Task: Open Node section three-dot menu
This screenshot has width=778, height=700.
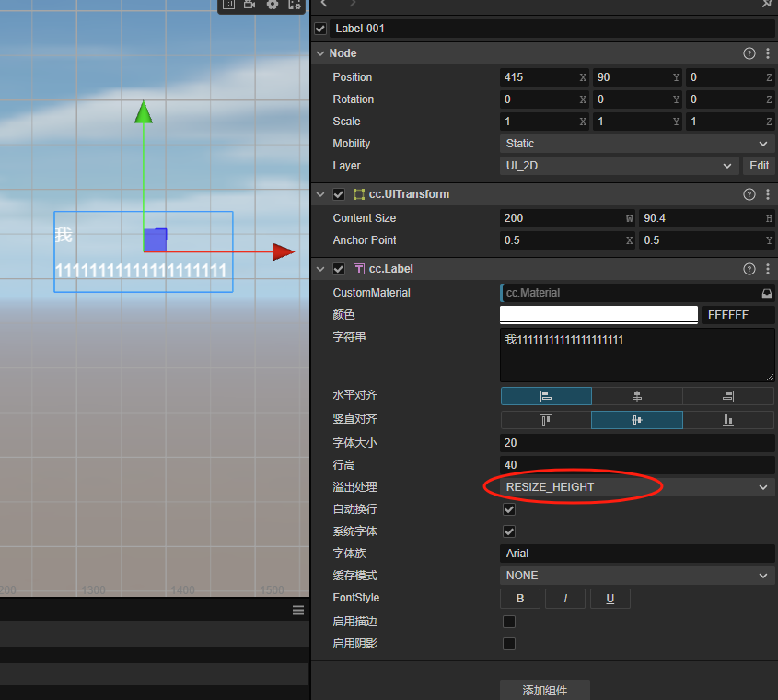Action: pyautogui.click(x=768, y=53)
